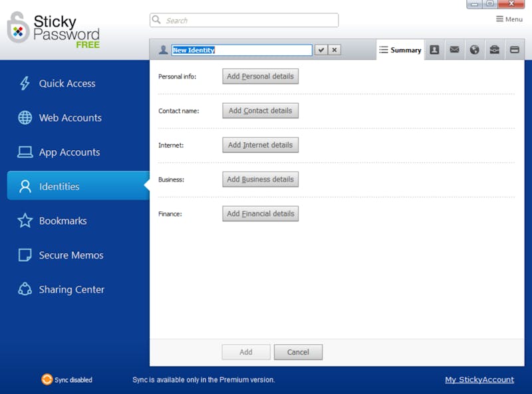Screen dimensions: 532x394
Task: Open the Business briefcase tab icon
Action: coord(494,50)
